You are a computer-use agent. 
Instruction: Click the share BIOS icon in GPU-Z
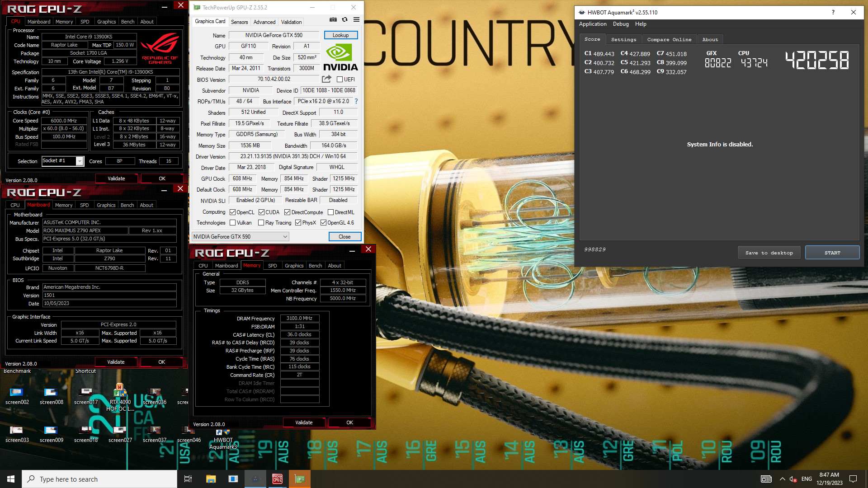click(x=326, y=79)
